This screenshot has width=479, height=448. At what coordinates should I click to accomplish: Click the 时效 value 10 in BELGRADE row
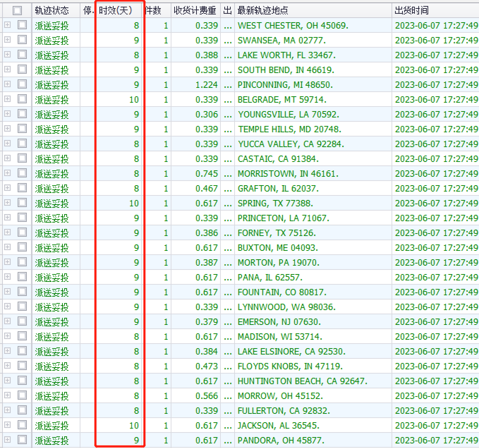point(134,100)
